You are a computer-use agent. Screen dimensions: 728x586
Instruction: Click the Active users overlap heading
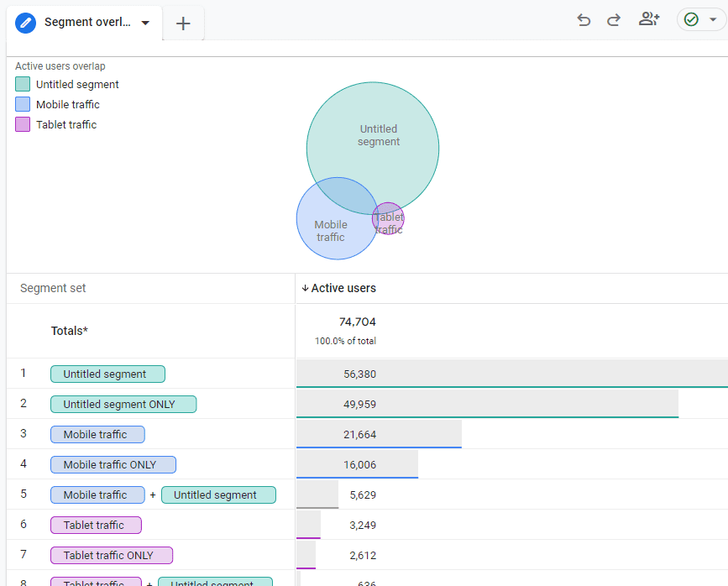(60, 66)
